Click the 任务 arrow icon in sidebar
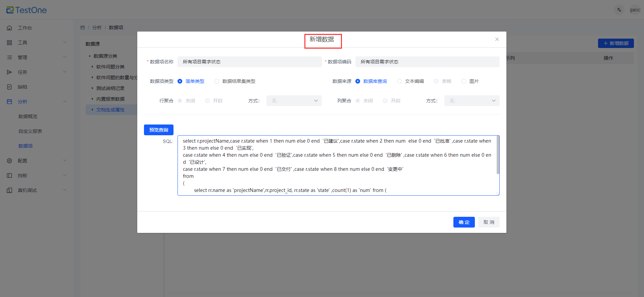The image size is (644, 297). [9, 72]
